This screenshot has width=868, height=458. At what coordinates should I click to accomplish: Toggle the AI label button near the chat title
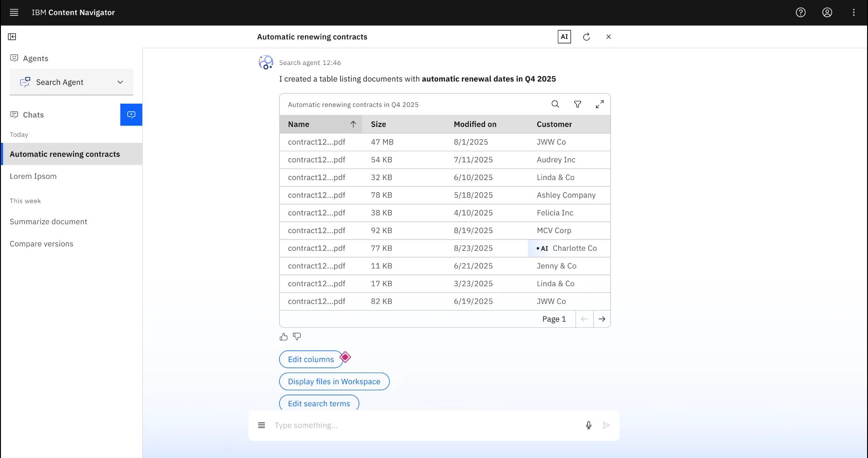pos(564,37)
